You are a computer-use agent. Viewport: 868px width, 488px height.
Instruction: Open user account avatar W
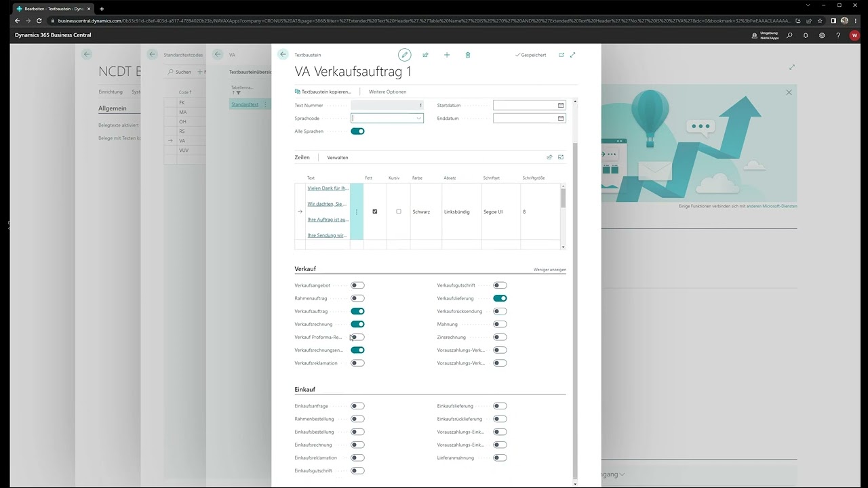854,35
